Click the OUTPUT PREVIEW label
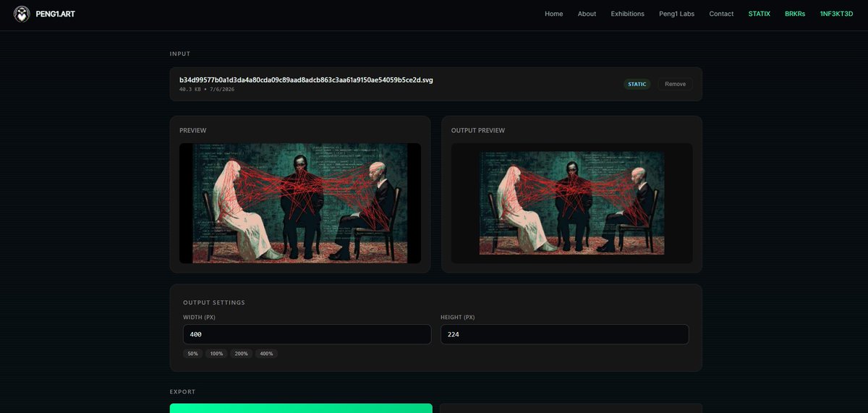Screen dimensions: 868x413 [x=478, y=131]
